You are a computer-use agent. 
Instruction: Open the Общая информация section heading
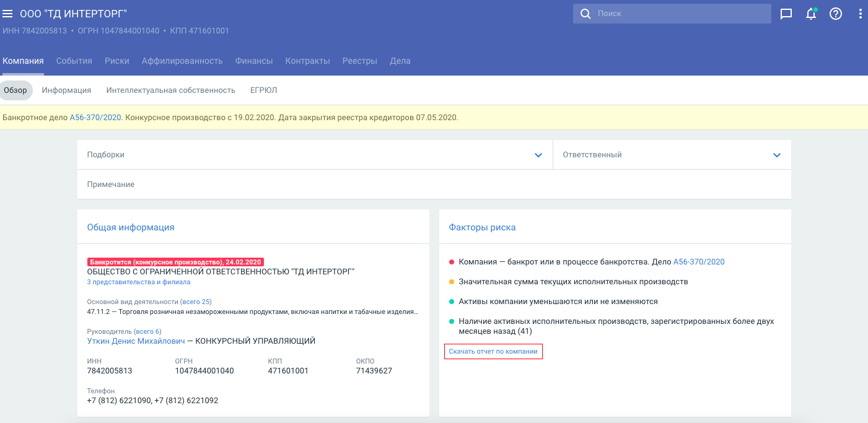(x=131, y=227)
